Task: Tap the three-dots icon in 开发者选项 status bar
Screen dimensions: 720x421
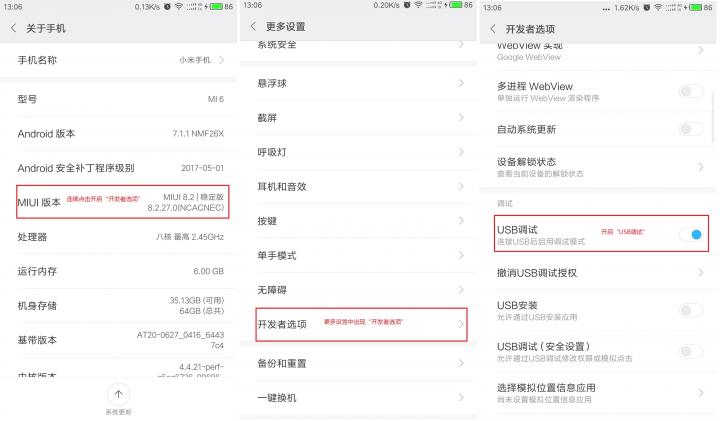Action: 606,8
